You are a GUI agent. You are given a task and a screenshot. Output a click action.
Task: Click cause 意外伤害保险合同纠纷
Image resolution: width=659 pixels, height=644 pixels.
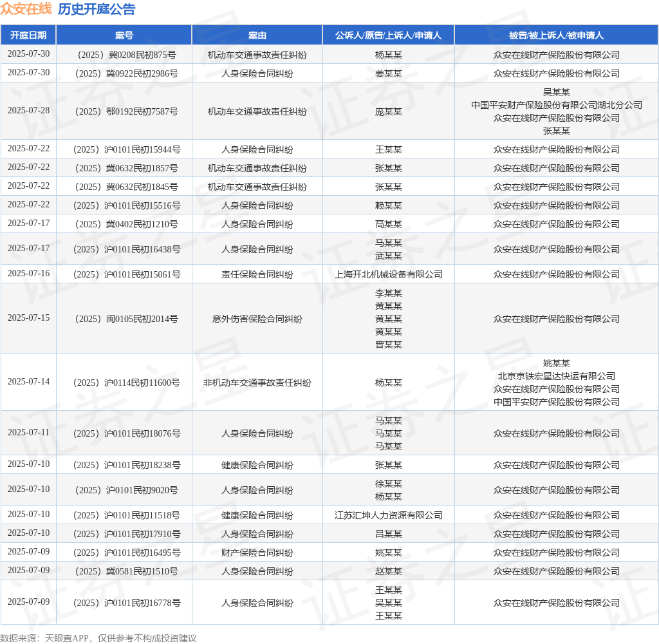coord(257,319)
